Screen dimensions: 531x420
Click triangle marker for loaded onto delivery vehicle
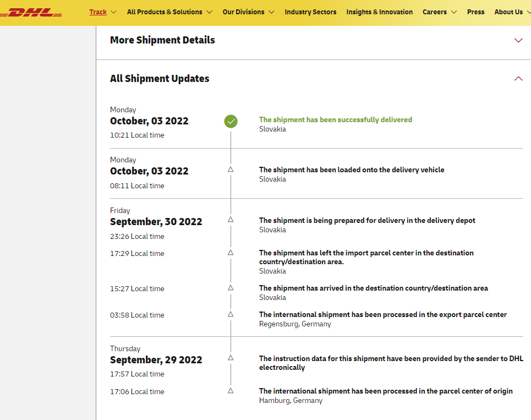click(x=231, y=170)
